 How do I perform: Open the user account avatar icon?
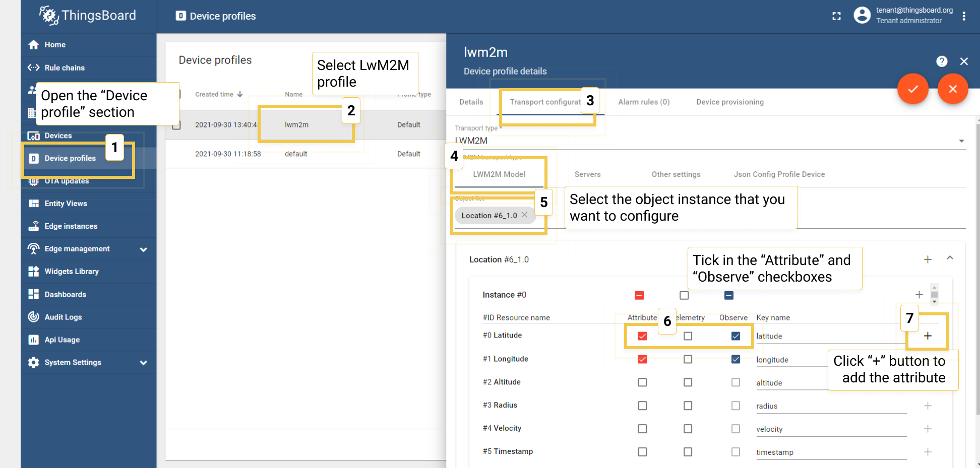tap(862, 16)
